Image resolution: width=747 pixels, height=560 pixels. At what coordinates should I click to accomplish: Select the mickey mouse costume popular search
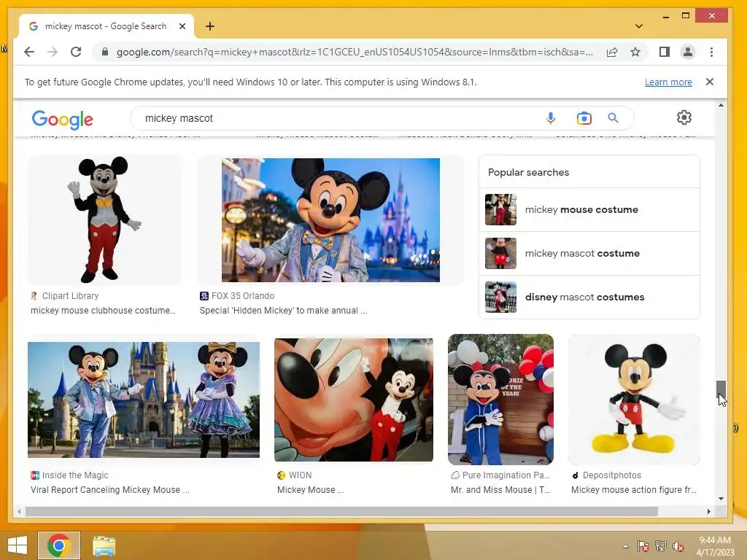[x=589, y=209]
